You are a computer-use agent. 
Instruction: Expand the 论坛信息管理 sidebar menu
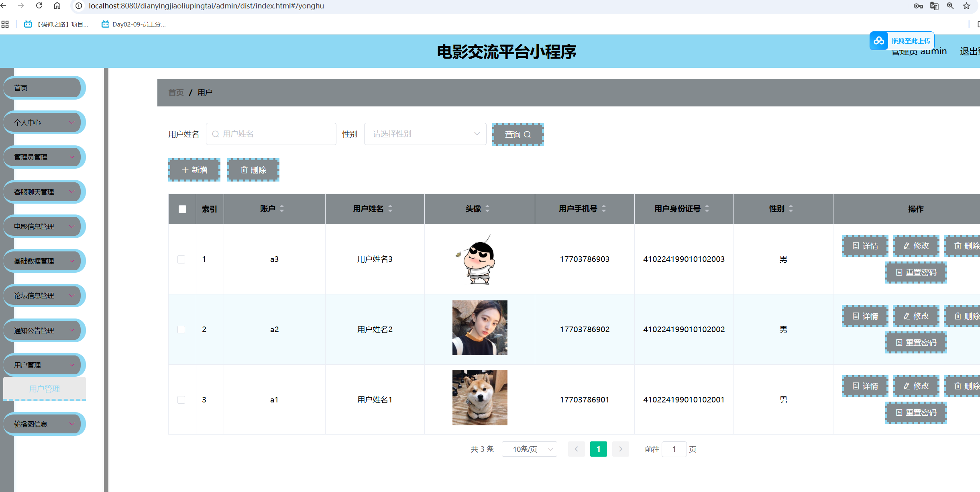coord(44,296)
